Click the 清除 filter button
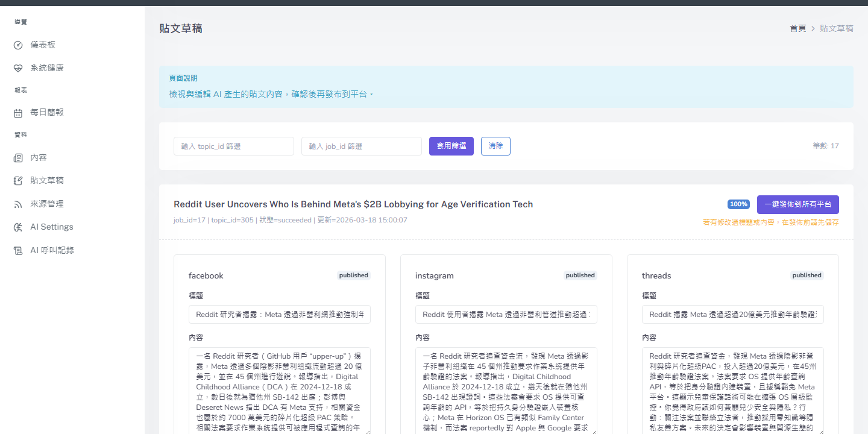This screenshot has height=434, width=868. (x=495, y=146)
